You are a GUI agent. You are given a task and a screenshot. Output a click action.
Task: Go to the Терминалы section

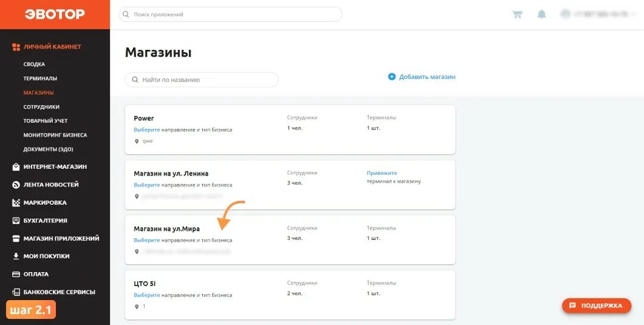40,78
